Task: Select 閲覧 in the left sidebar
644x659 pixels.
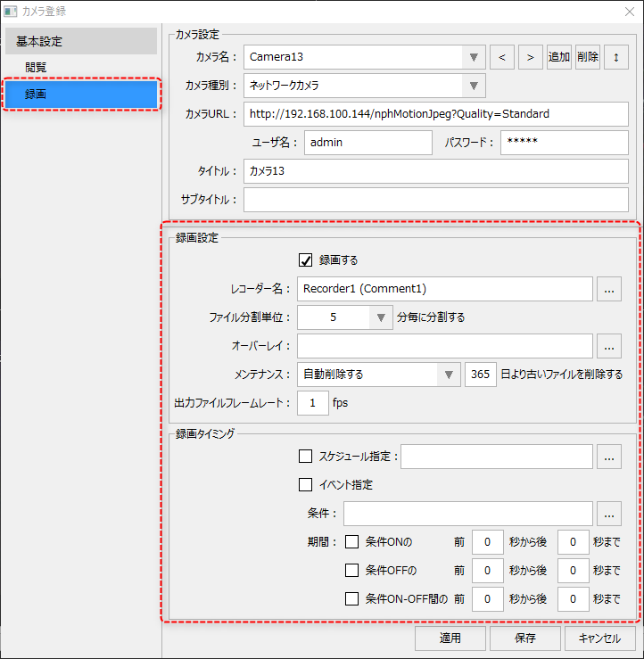Action: [x=37, y=67]
